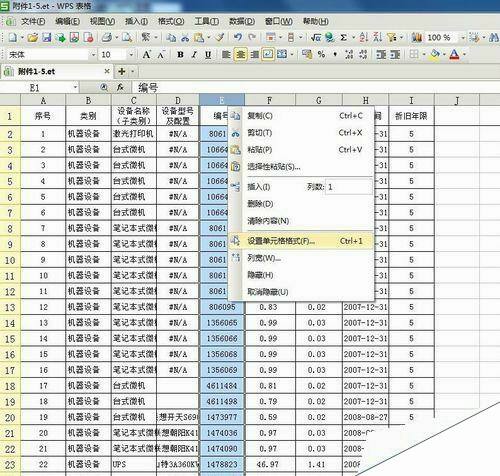Click the 列数 input field in context menu
The height and width of the screenshot is (476, 500).
pyautogui.click(x=348, y=187)
